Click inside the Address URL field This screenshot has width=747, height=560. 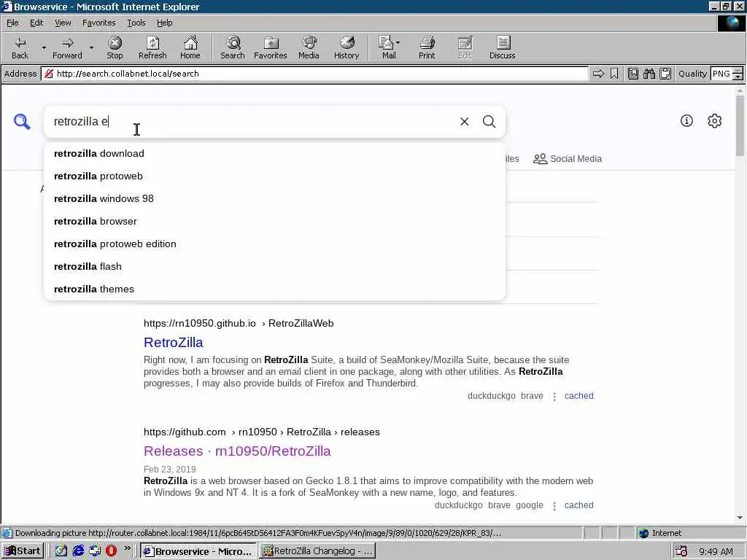click(x=314, y=74)
